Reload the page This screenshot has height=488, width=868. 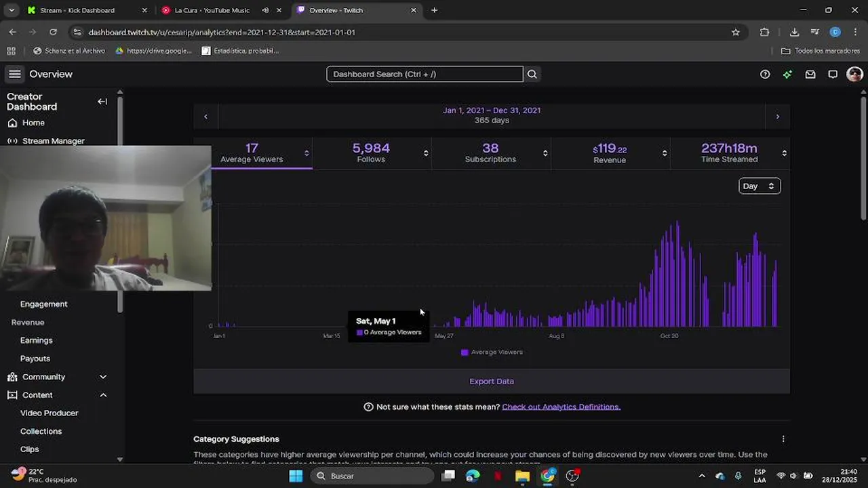(x=53, y=32)
